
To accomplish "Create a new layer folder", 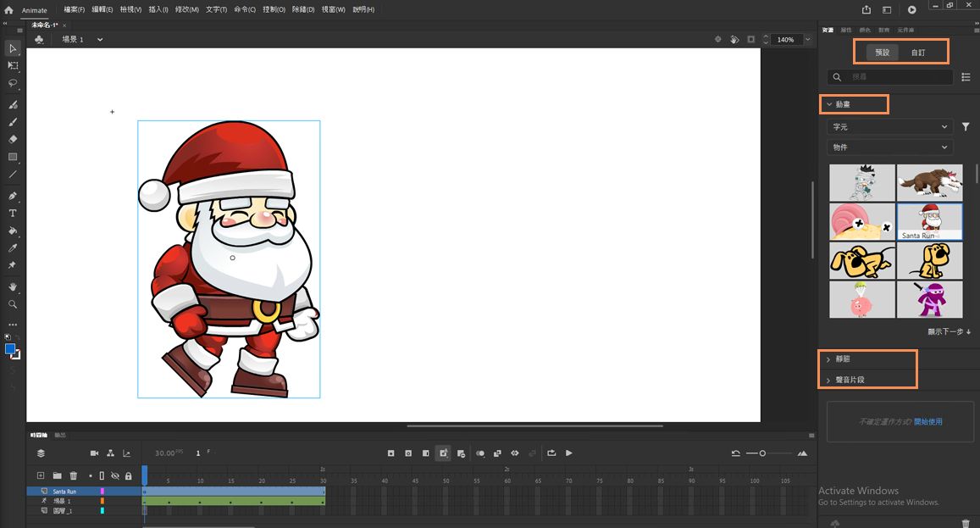I will [57, 475].
